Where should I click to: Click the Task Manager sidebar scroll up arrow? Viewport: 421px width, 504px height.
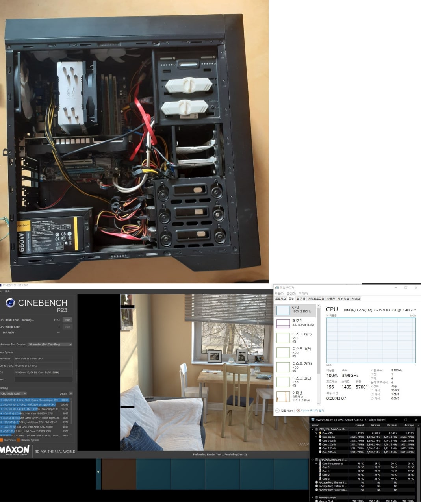click(x=318, y=305)
